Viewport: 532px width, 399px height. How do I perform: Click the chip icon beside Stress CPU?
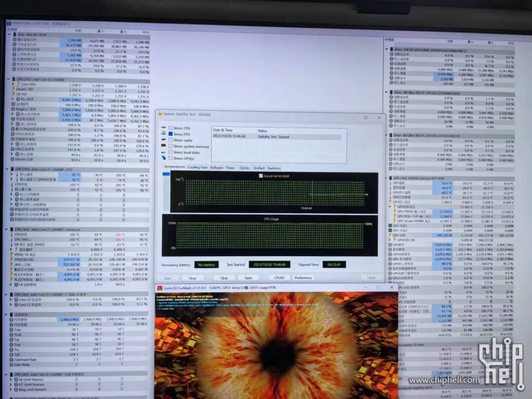click(163, 128)
